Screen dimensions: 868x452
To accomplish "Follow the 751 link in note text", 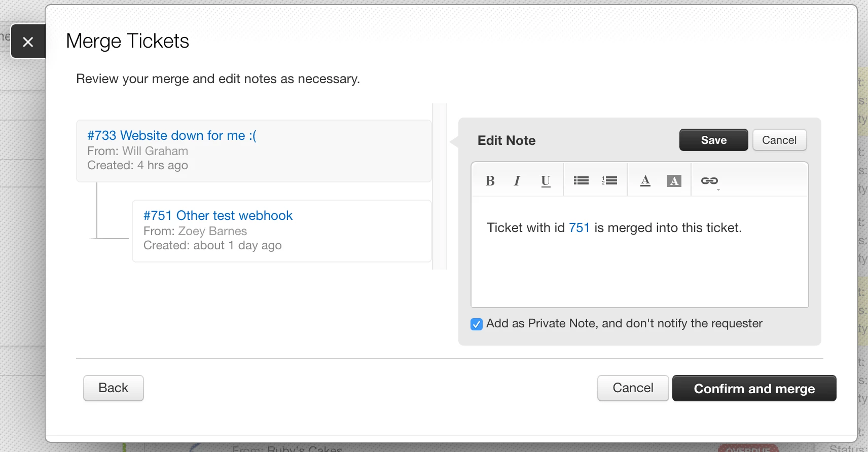I will click(579, 228).
